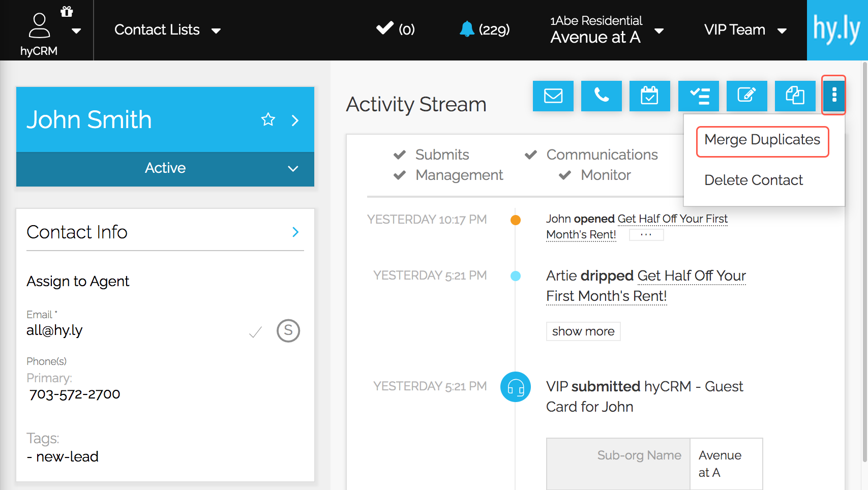Click the phone number 703-572-2700

pos(75,394)
